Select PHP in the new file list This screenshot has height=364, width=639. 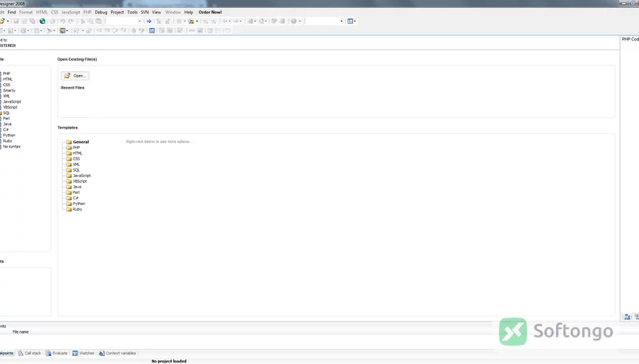6,73
